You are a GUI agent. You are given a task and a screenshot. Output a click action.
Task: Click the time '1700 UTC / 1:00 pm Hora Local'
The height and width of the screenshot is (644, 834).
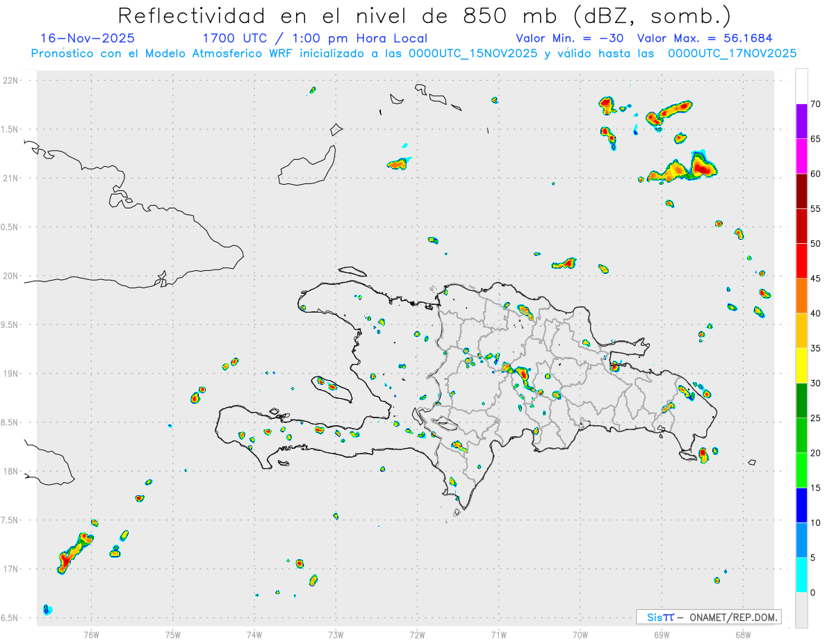315,38
